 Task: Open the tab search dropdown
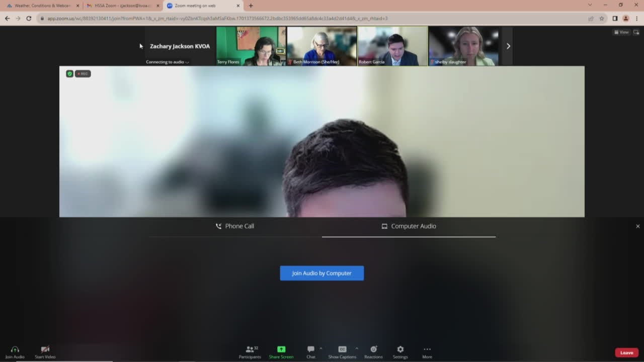click(590, 5)
